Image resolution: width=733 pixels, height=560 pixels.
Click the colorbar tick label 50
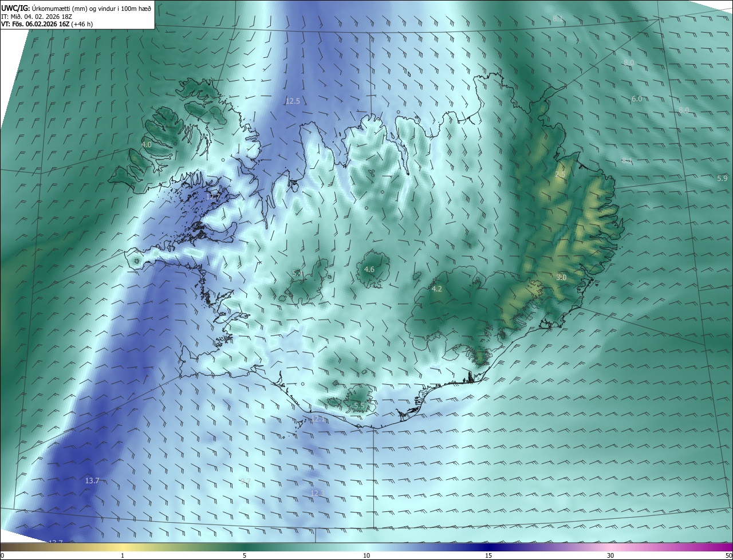pyautogui.click(x=728, y=555)
